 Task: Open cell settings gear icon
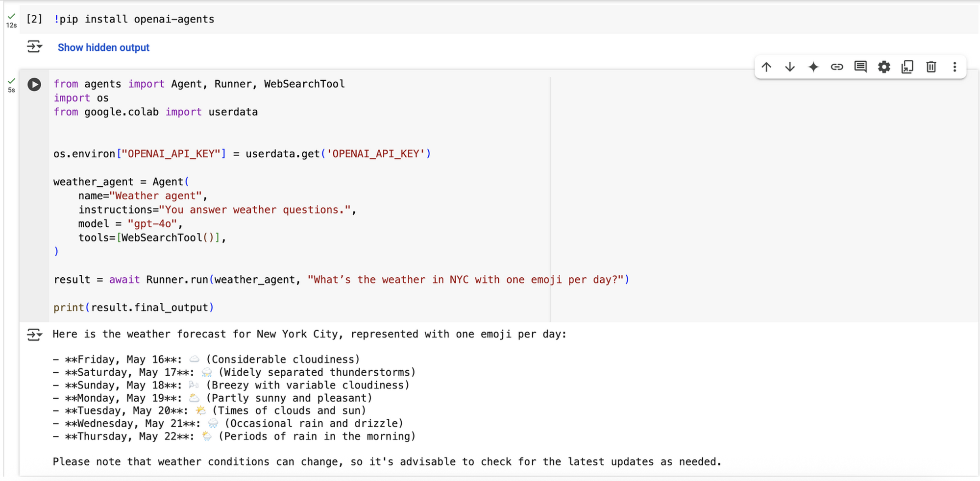click(x=884, y=67)
